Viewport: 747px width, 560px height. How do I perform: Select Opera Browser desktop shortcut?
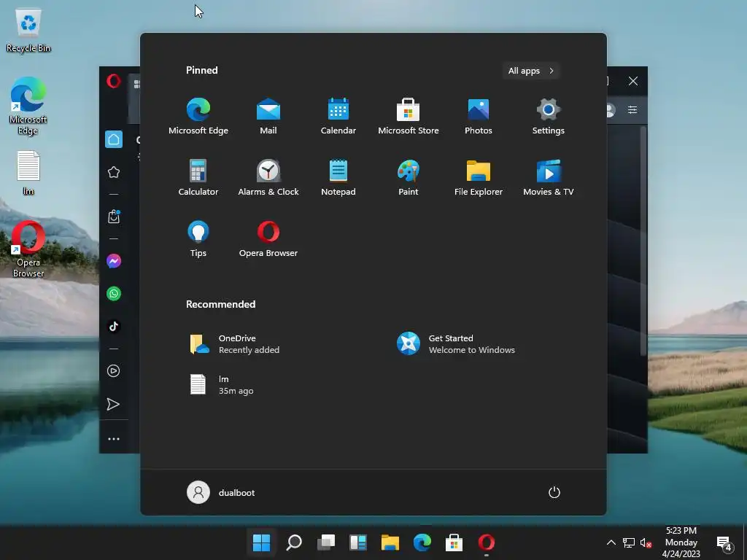(28, 249)
